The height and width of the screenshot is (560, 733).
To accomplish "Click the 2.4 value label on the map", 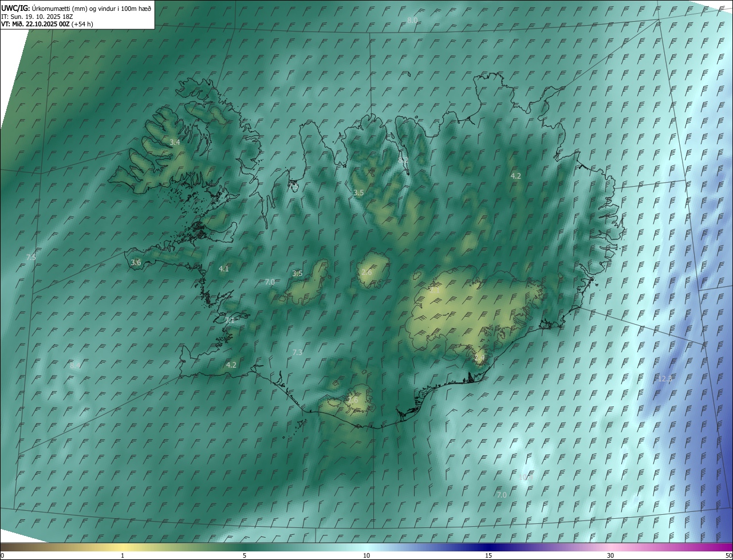I will coord(479,358).
